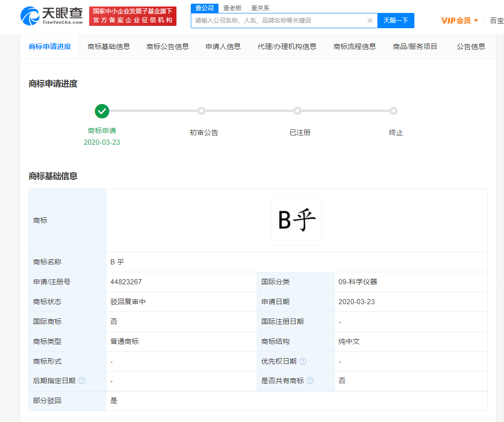Switch to the 查老板 search tab
Viewport: 504px width, 422px height.
[x=232, y=8]
